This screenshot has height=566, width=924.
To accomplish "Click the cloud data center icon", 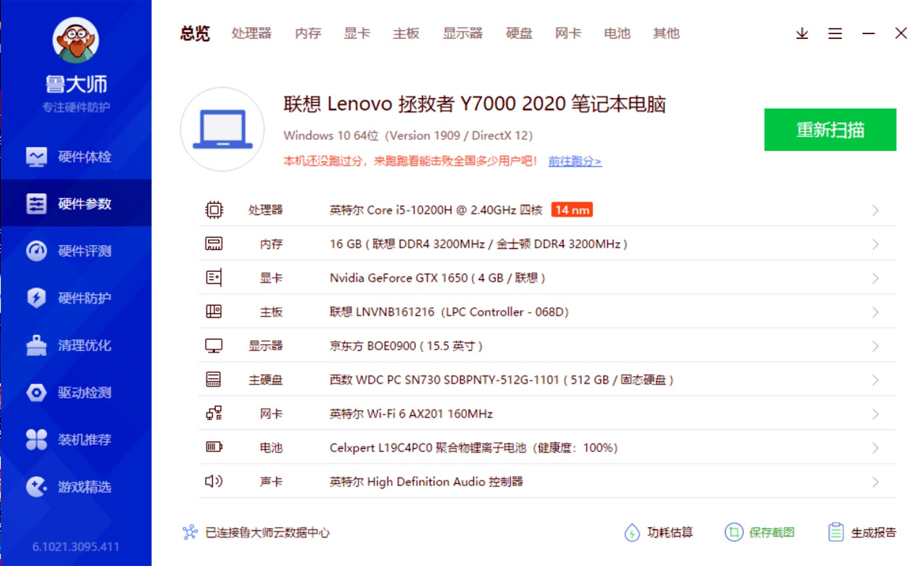I will [x=189, y=532].
